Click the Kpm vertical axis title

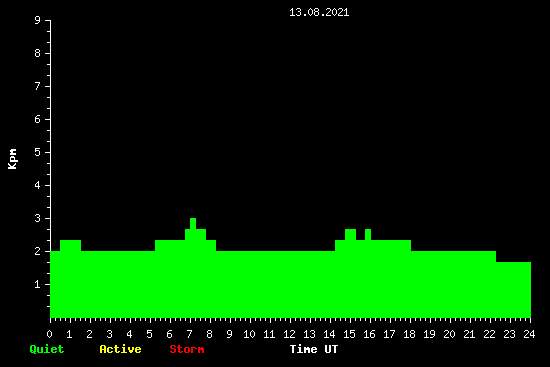click(x=13, y=159)
